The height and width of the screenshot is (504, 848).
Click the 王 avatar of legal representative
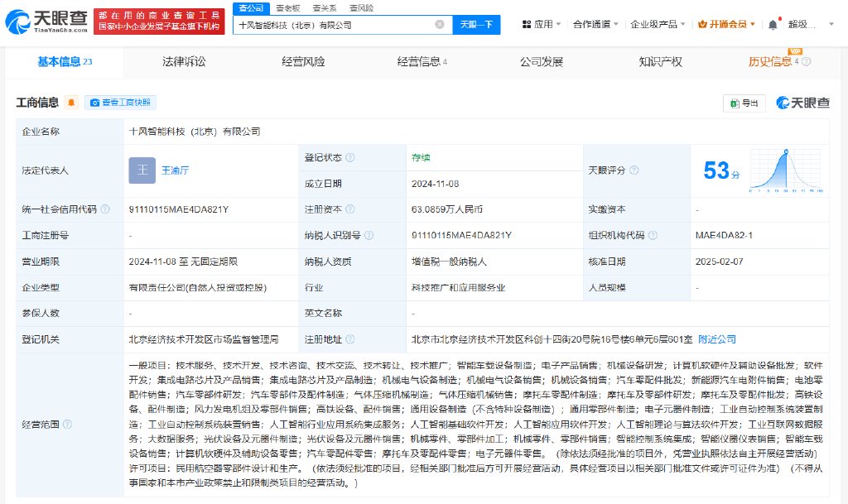pyautogui.click(x=142, y=170)
